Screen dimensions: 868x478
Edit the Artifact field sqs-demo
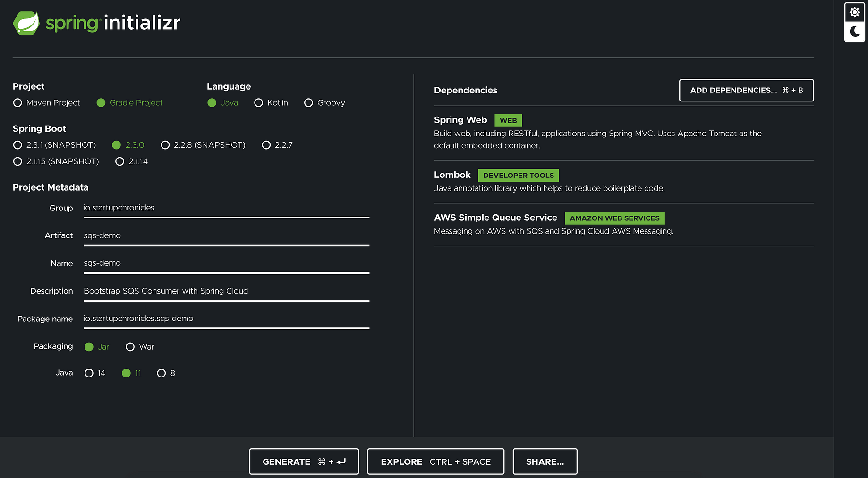(x=227, y=236)
